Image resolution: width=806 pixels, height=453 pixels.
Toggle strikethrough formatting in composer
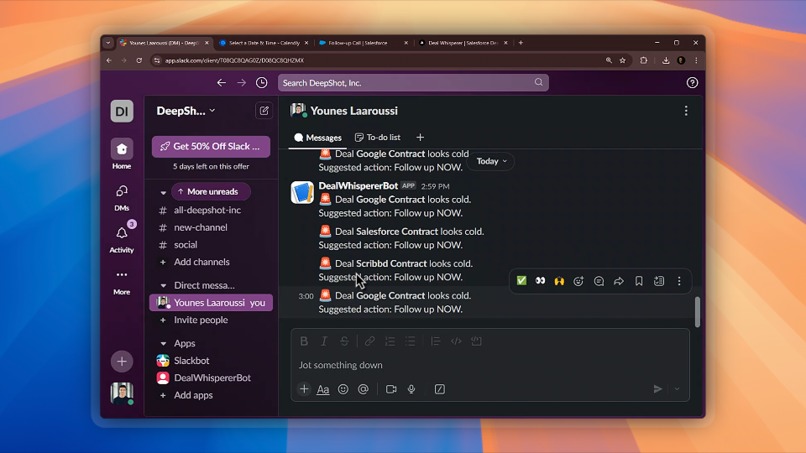coord(344,341)
